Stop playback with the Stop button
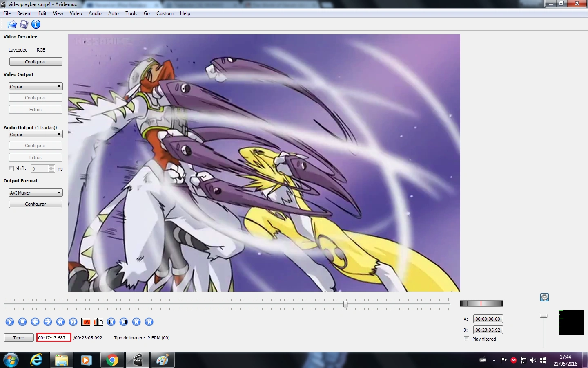 22,322
